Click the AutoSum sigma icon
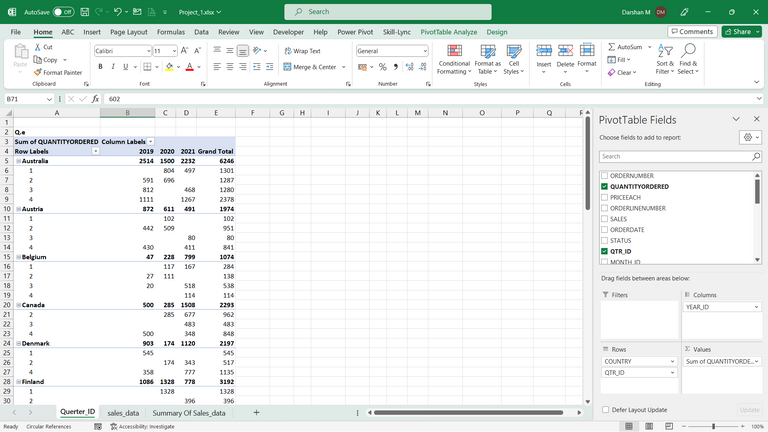This screenshot has height=432, width=768. 611,47
